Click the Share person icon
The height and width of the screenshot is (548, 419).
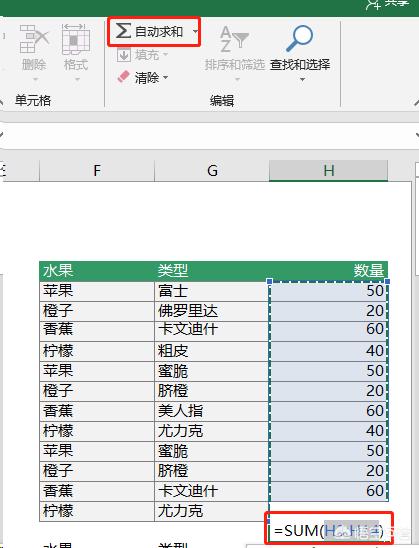pyautogui.click(x=374, y=4)
